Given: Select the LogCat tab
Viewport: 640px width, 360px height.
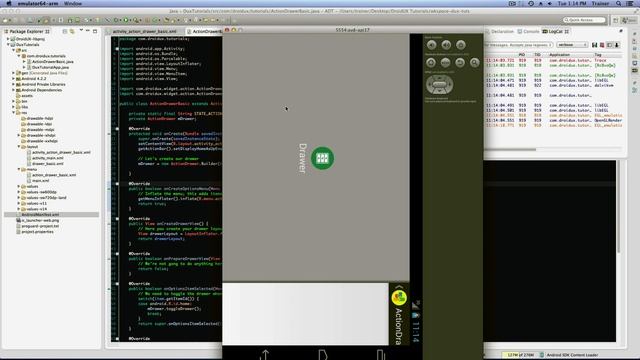Looking at the screenshot, I should [556, 31].
